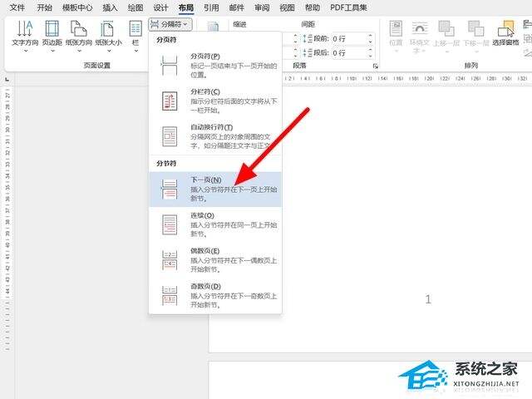Click the 页面设置 group label

pos(97,65)
